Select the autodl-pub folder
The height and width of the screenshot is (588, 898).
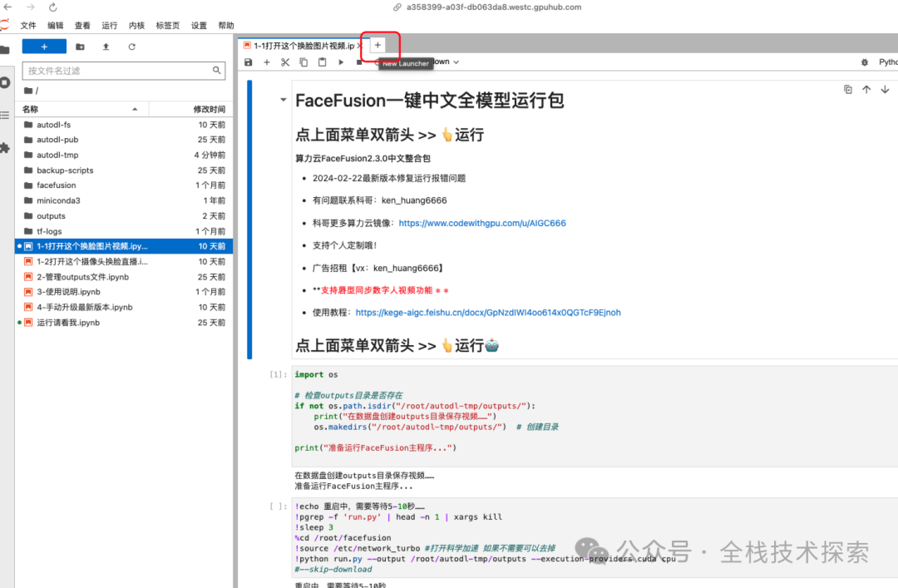click(124, 139)
